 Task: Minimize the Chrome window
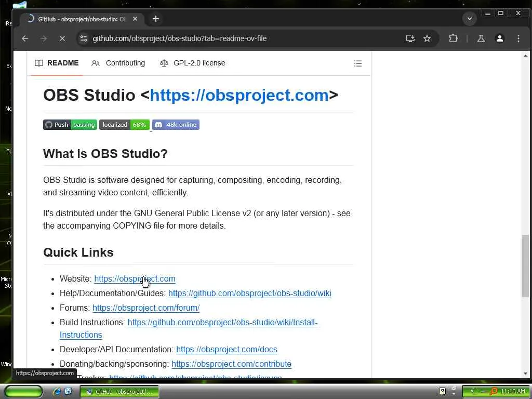[x=487, y=14]
